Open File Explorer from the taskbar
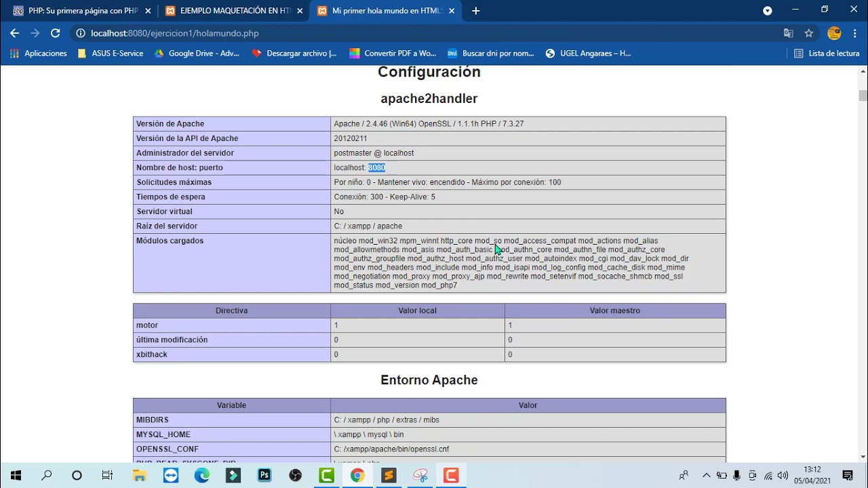 139,475
